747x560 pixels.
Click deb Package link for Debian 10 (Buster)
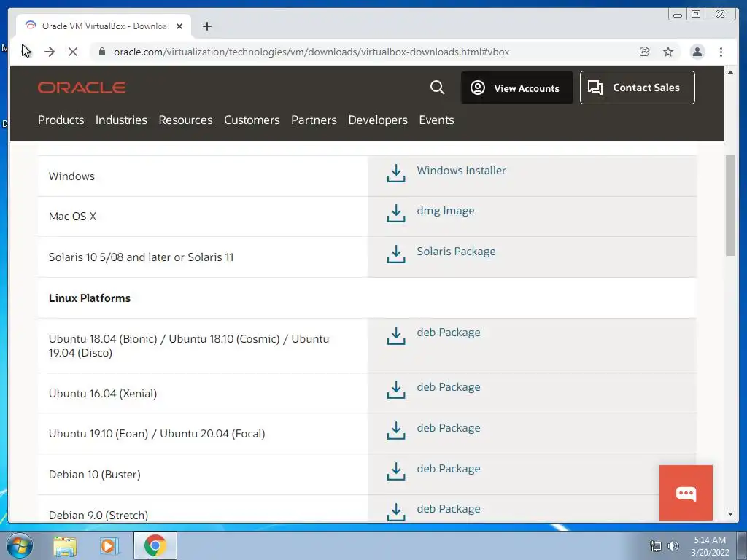click(449, 469)
